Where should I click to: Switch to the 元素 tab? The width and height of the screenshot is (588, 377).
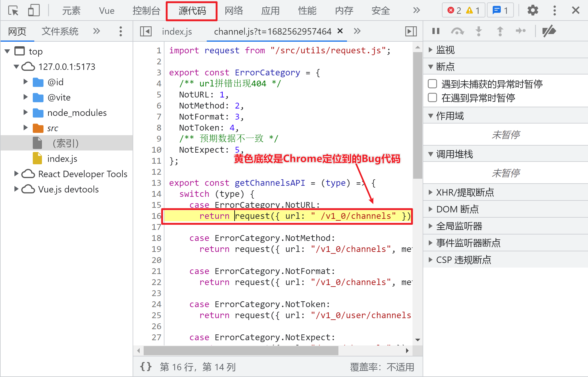pyautogui.click(x=71, y=11)
